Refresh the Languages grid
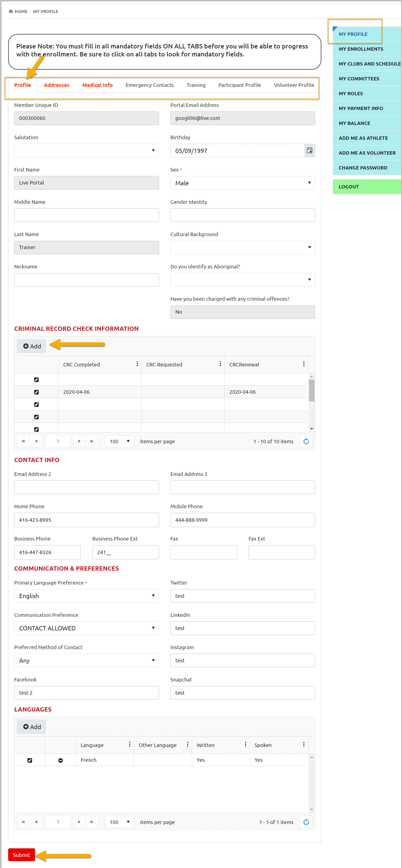402x868 pixels. click(x=306, y=822)
